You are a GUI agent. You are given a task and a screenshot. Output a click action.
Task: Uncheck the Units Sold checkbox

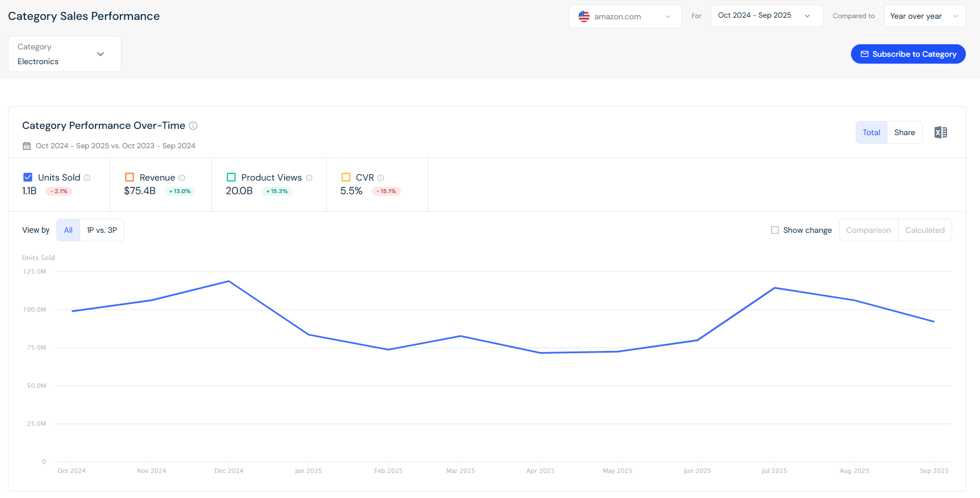click(28, 177)
